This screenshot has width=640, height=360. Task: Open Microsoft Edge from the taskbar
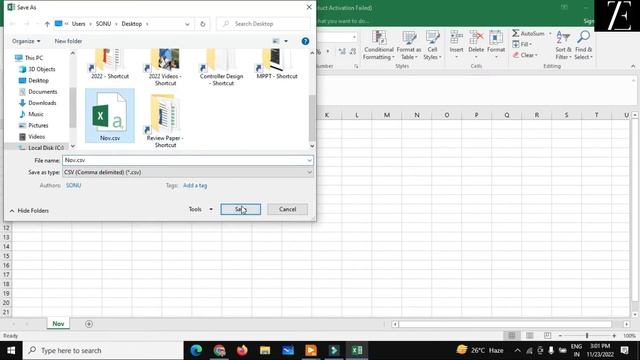[x=196, y=351]
